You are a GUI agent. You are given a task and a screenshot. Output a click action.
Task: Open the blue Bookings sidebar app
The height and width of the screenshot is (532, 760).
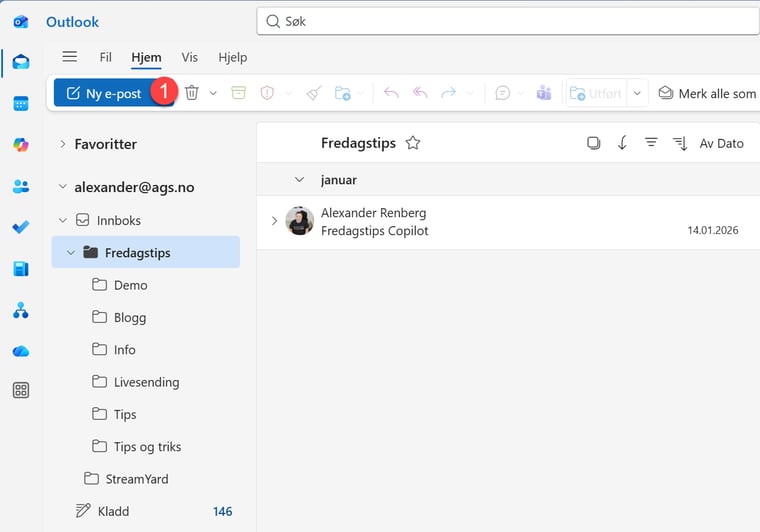click(x=21, y=269)
